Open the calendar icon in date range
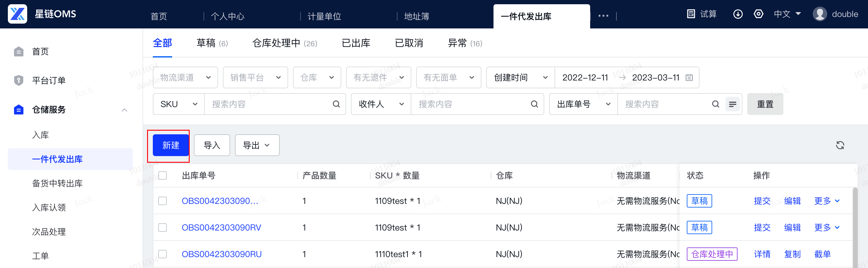This screenshot has height=268, width=868. 689,78
